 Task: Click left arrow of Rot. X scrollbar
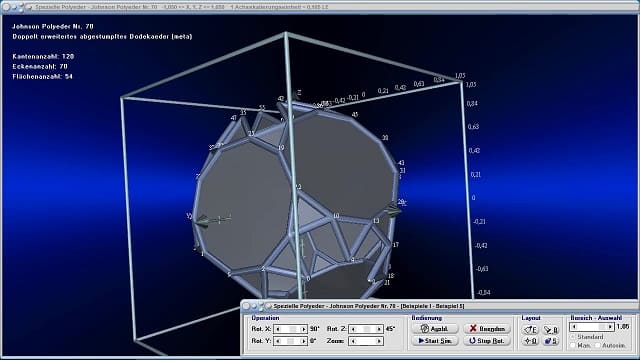[278, 329]
